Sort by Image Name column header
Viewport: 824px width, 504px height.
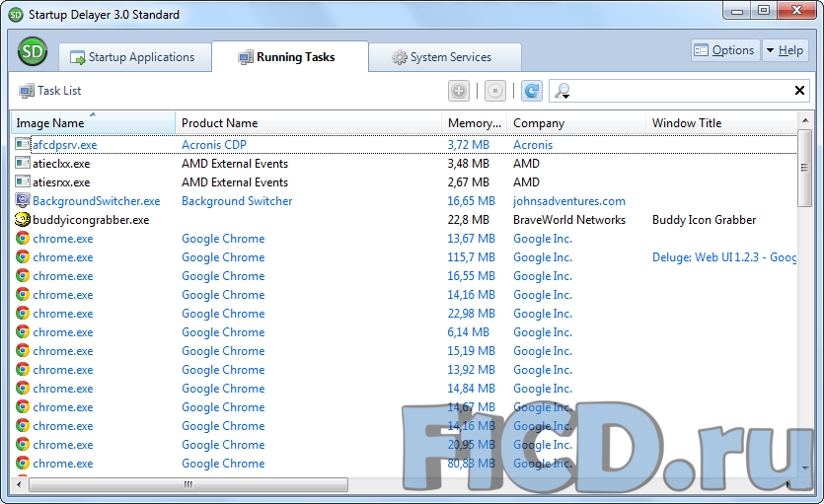click(x=93, y=123)
